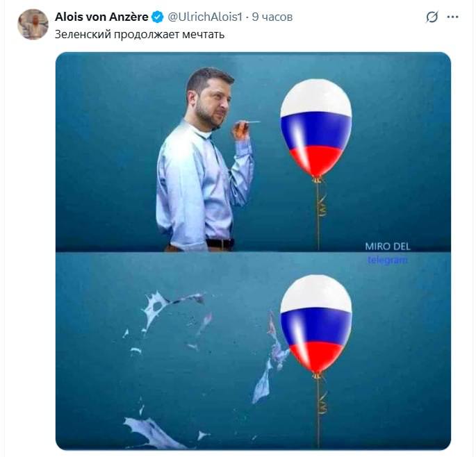
Task: Open the @UlrichAlois1 handle link
Action: (205, 17)
